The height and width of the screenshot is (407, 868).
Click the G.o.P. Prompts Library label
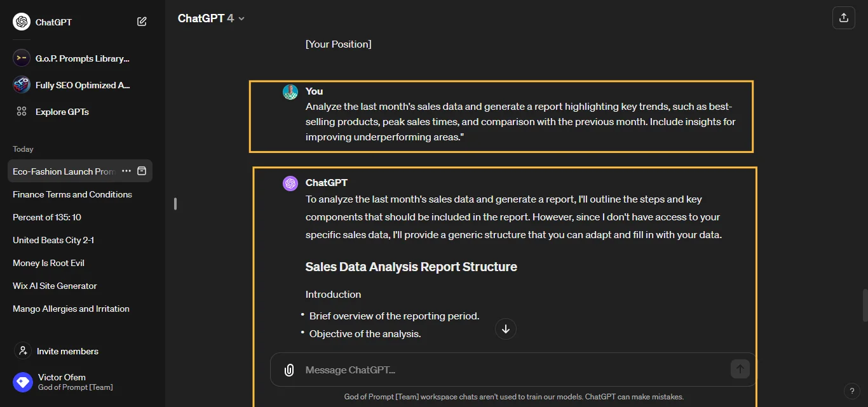coord(83,58)
